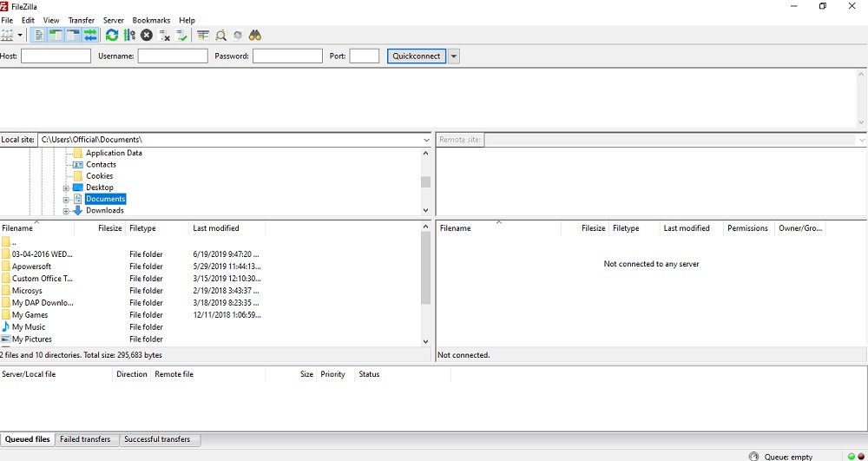Image resolution: width=868 pixels, height=461 pixels.
Task: Click the Reconnect to last server icon
Action: [x=181, y=36]
